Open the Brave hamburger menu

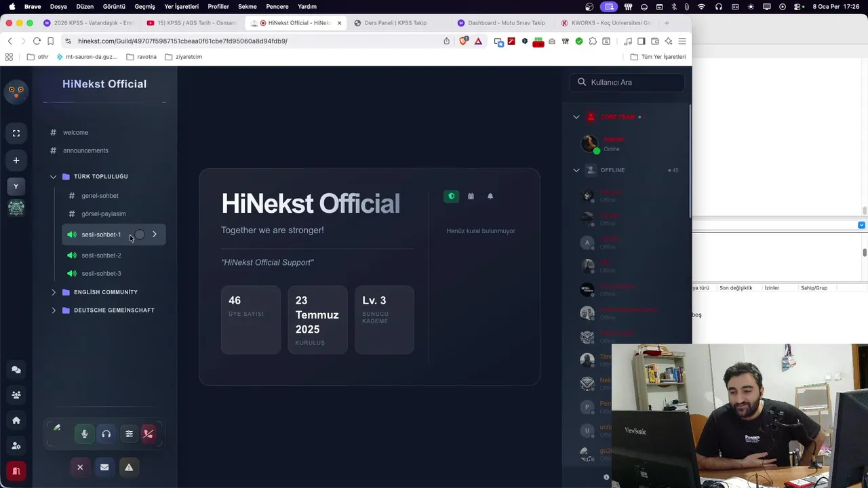click(x=682, y=41)
